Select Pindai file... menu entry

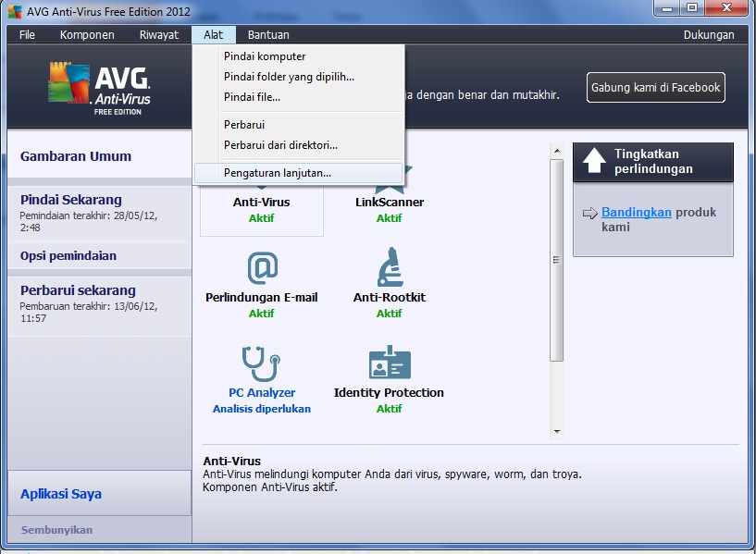coord(298,97)
